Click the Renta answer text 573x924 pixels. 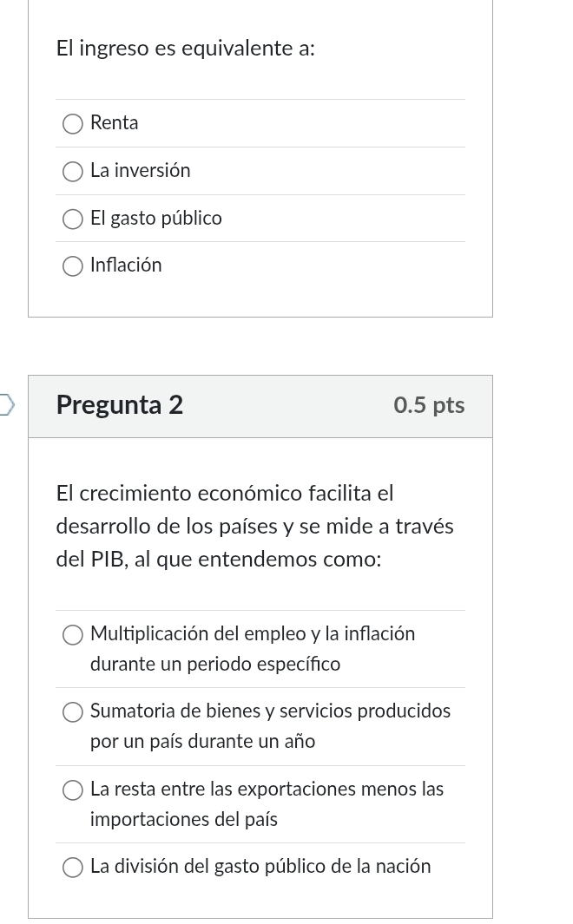coord(115,123)
